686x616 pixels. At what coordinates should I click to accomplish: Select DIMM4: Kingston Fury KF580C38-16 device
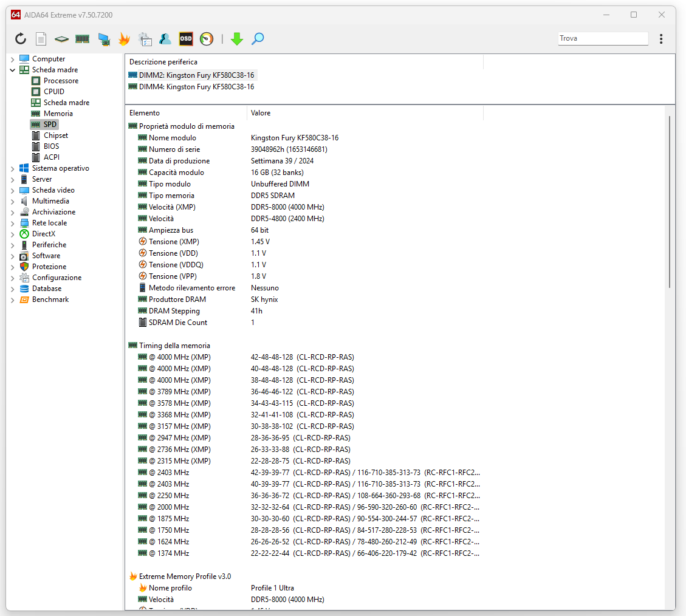(191, 87)
